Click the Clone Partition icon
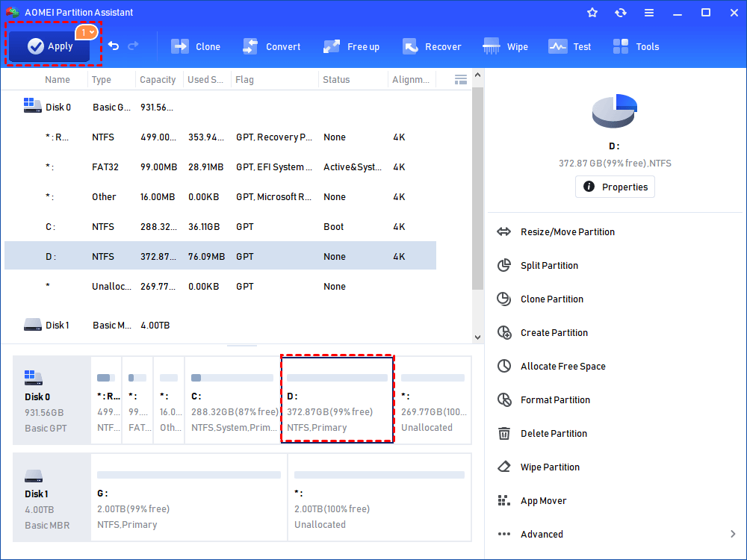Viewport: 747px width, 560px height. pos(503,299)
